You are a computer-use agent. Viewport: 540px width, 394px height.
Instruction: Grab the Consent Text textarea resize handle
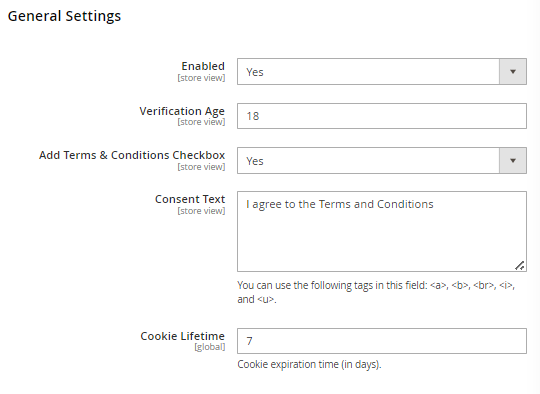click(520, 266)
